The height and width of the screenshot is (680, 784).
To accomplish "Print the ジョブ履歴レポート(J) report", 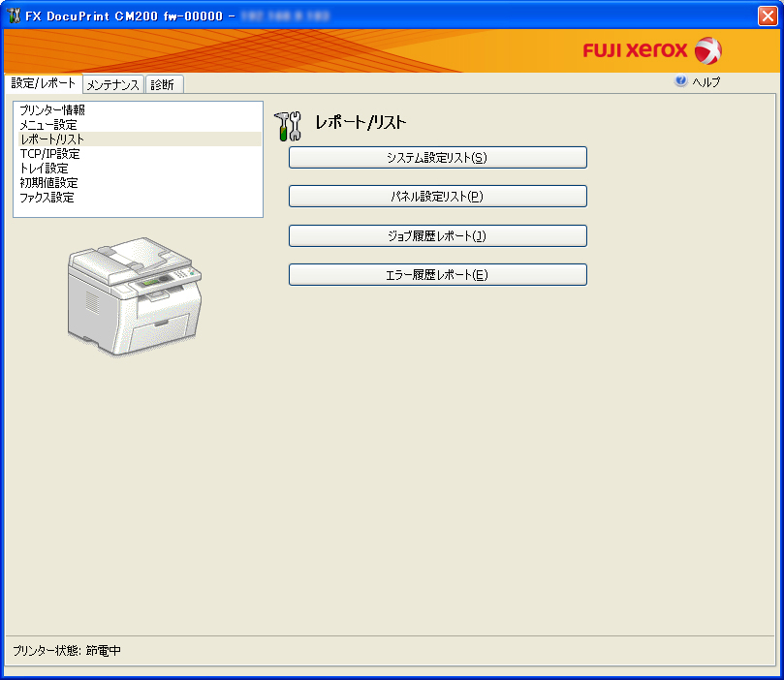I will [437, 235].
